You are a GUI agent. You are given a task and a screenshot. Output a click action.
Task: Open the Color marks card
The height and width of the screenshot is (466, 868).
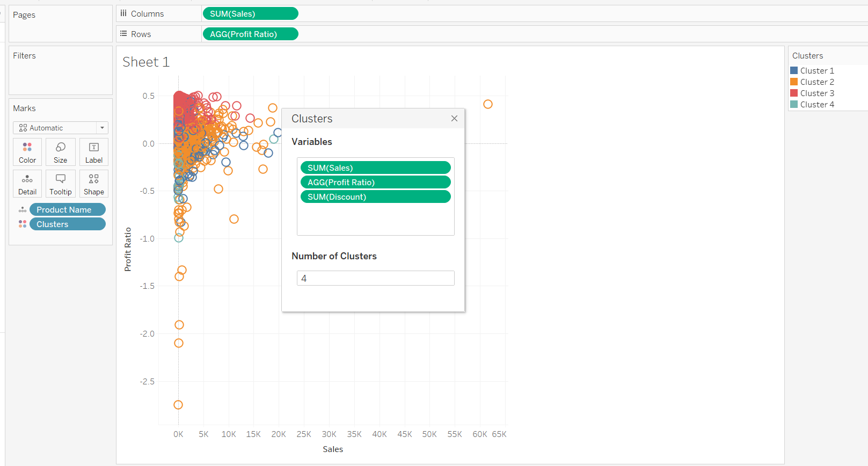click(x=27, y=152)
